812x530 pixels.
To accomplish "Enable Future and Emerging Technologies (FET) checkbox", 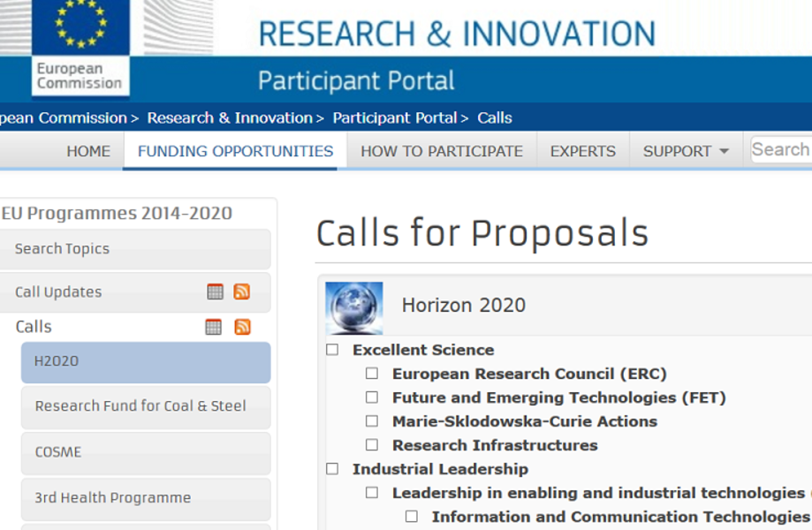I will [372, 397].
